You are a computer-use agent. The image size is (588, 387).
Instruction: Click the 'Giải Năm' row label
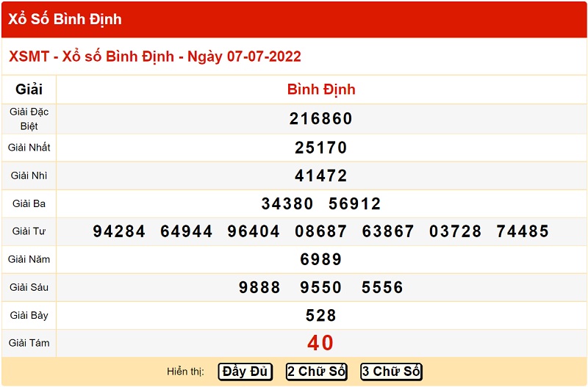[29, 259]
